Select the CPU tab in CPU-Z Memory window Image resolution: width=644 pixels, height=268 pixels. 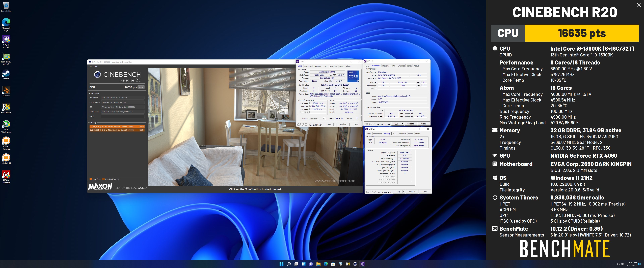pos(369,134)
